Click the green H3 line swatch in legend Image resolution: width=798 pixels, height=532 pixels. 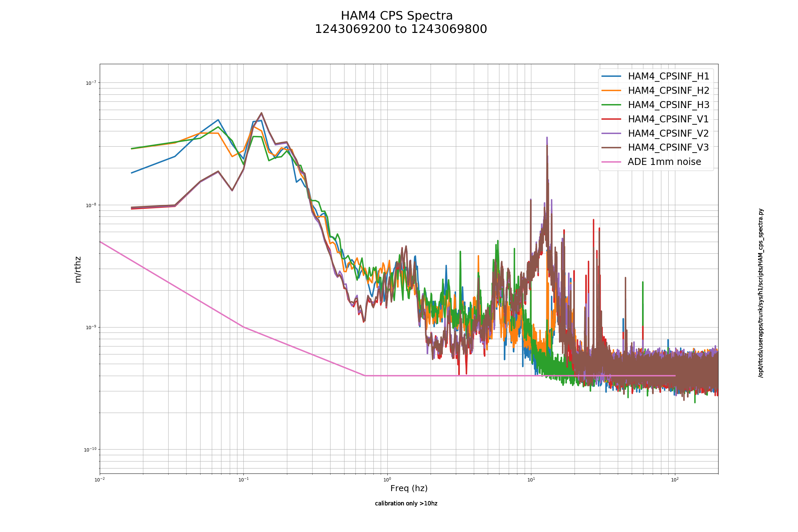[611, 105]
